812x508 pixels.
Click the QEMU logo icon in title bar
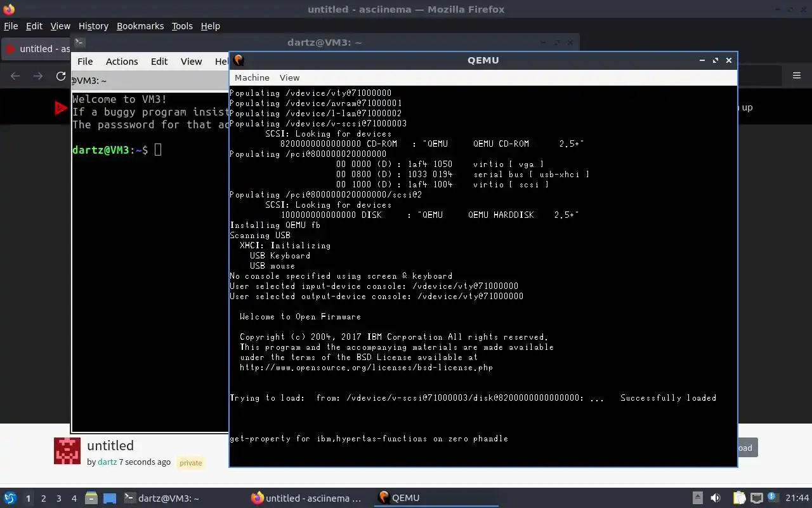(x=239, y=60)
